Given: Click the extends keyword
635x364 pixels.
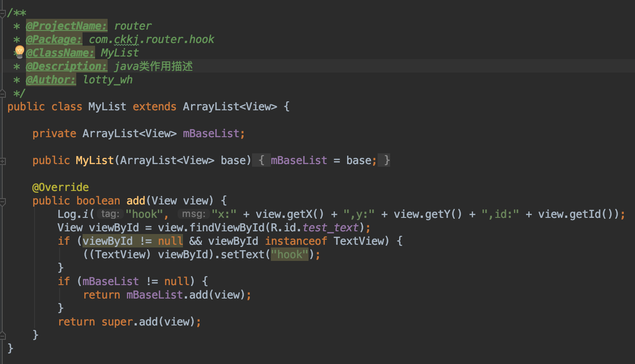Looking at the screenshot, I should (155, 107).
